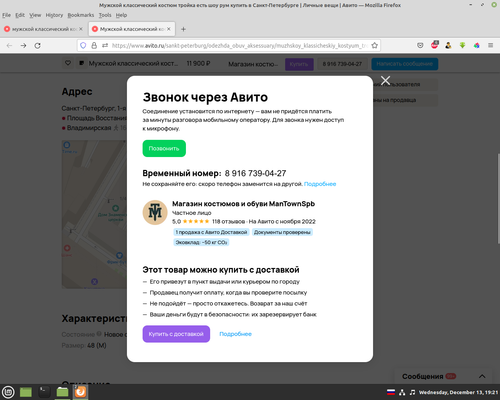Open the site padlock security info
Viewport: 500px width, 400px height.
pyautogui.click(x=94, y=45)
